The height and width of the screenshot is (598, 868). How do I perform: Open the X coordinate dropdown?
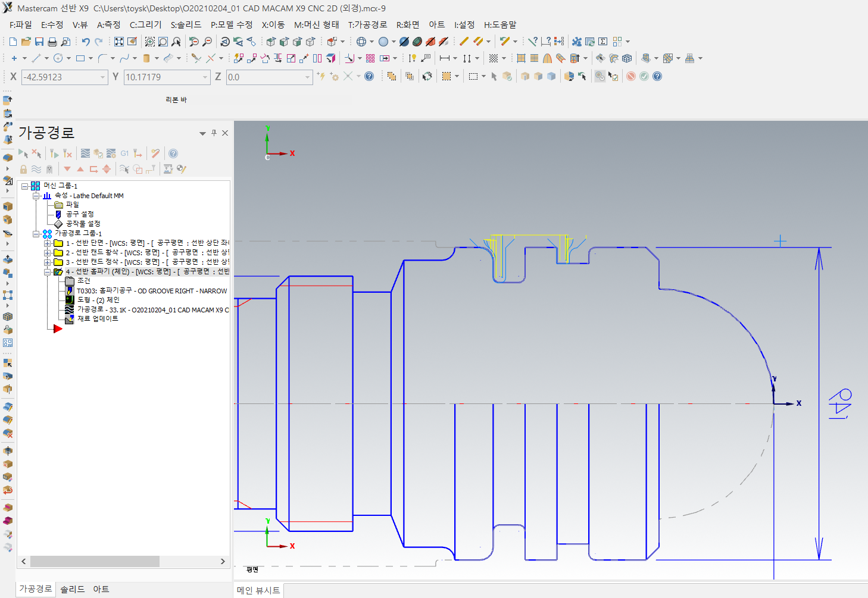(x=102, y=77)
